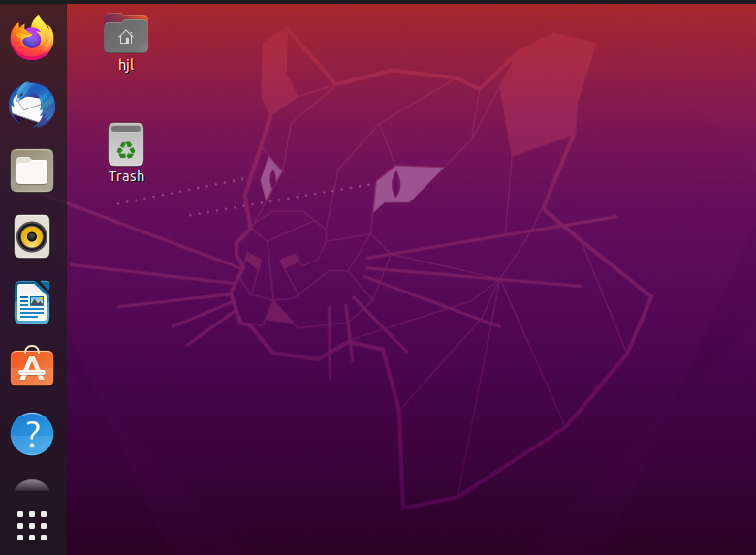Select the Trash desktop icon
Screen dimensions: 756x555
126,144
